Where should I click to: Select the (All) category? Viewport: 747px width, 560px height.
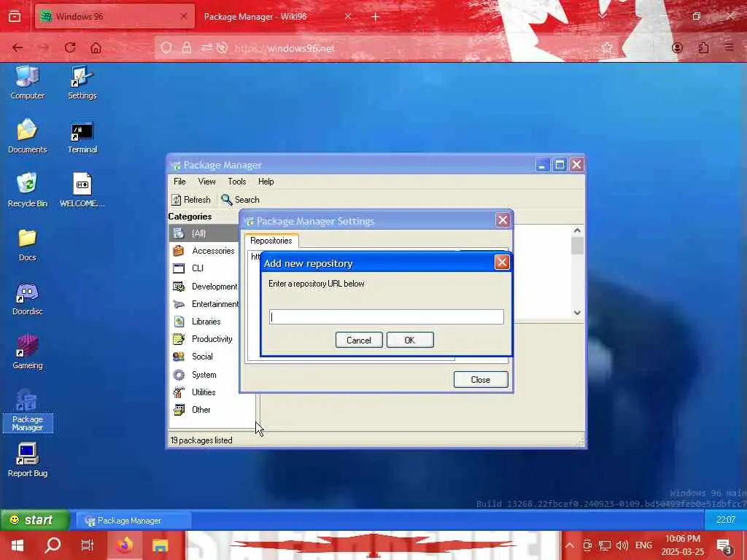click(x=204, y=233)
